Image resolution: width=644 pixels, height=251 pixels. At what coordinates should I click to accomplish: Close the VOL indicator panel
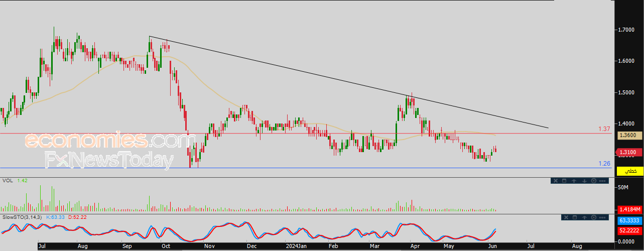[x=556, y=181]
